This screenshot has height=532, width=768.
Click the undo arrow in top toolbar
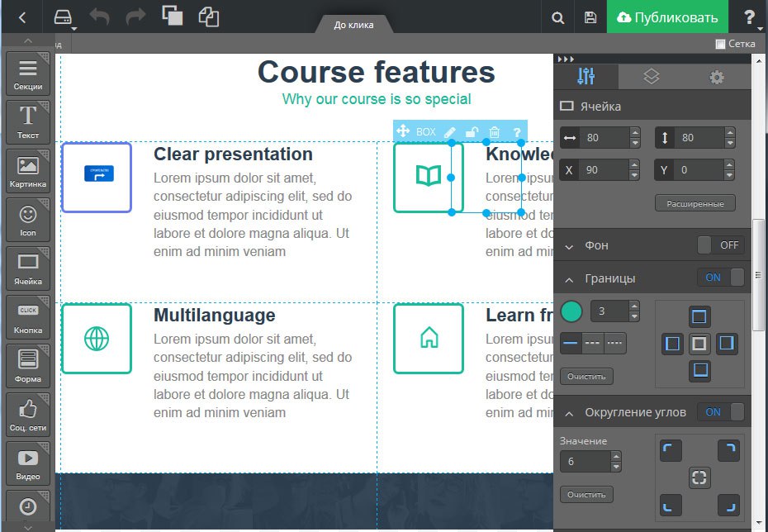click(x=100, y=17)
